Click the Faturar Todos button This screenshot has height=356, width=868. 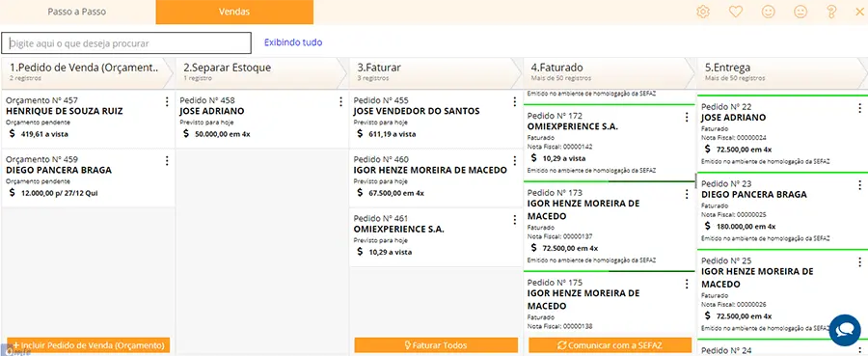(x=436, y=345)
